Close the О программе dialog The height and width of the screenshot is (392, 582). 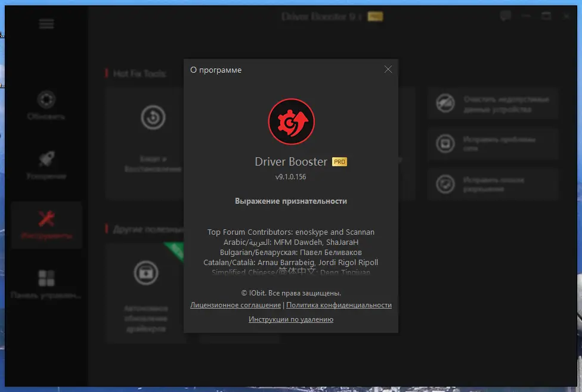tap(388, 69)
